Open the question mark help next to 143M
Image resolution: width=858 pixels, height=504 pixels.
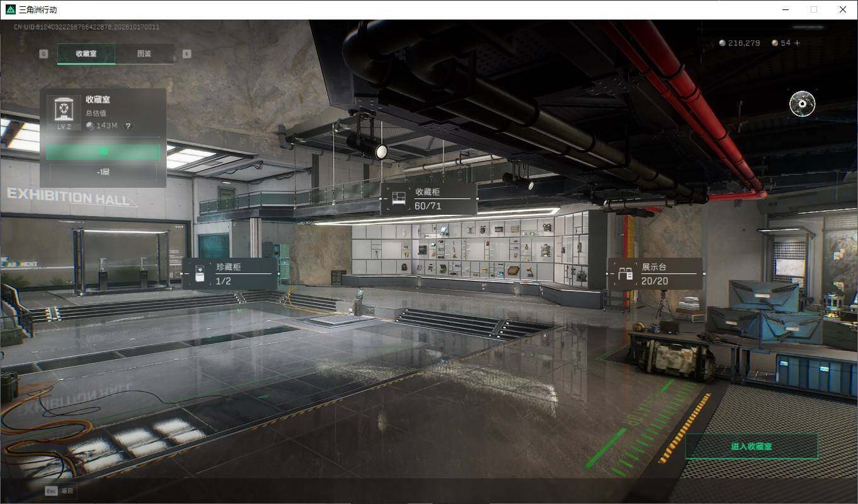click(128, 126)
